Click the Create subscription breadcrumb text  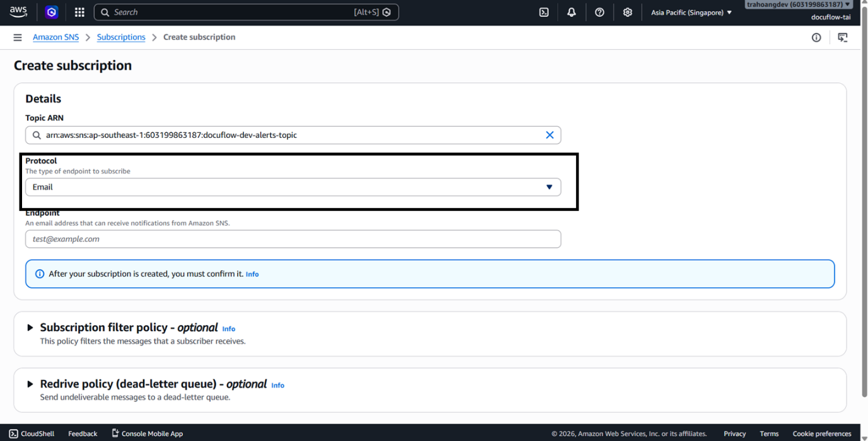(199, 37)
